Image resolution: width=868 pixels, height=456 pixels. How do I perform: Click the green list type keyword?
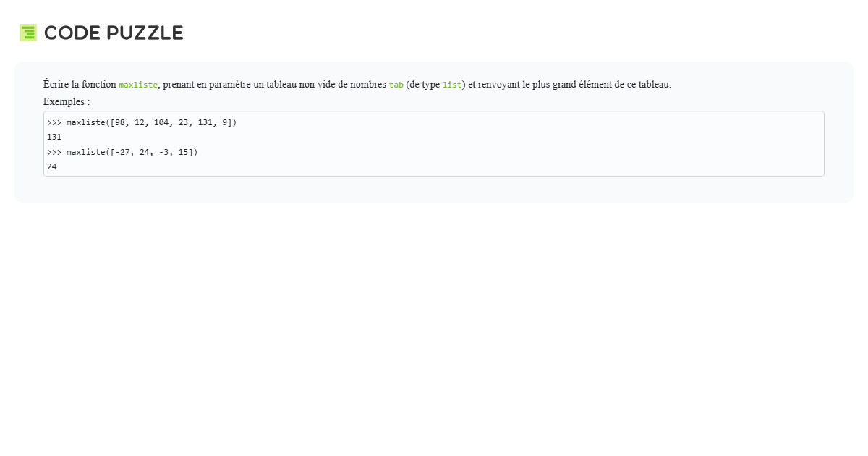coord(452,85)
